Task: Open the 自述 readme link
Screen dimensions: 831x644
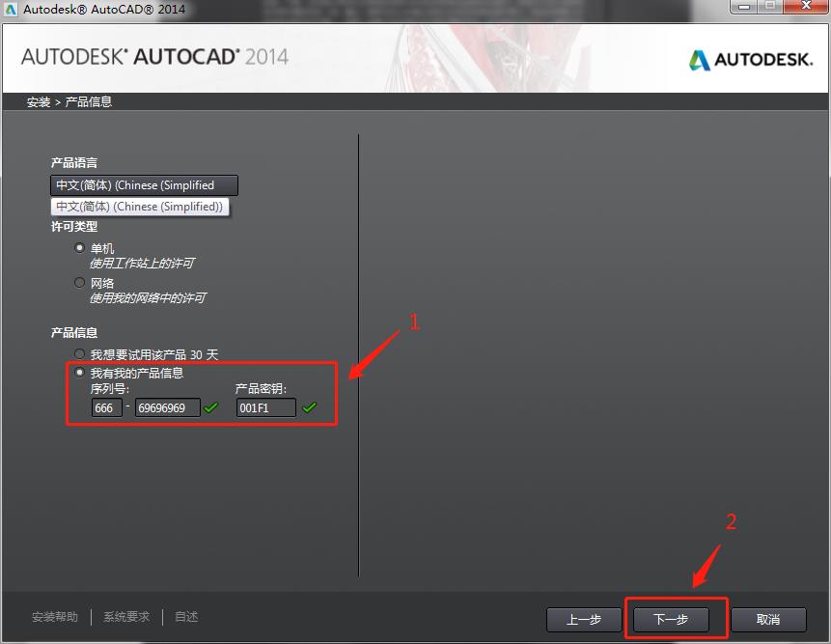Action: [x=186, y=617]
